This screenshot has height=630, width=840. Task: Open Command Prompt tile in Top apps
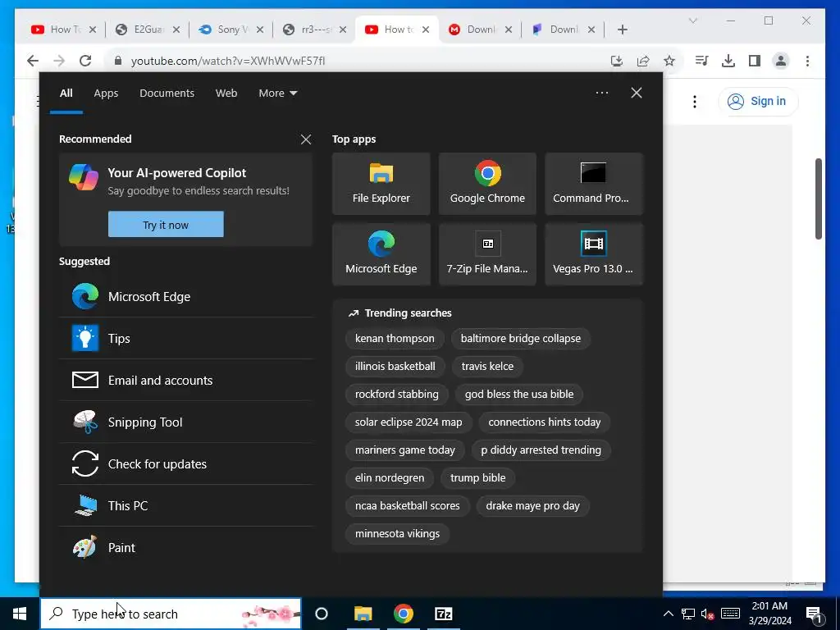pos(594,184)
